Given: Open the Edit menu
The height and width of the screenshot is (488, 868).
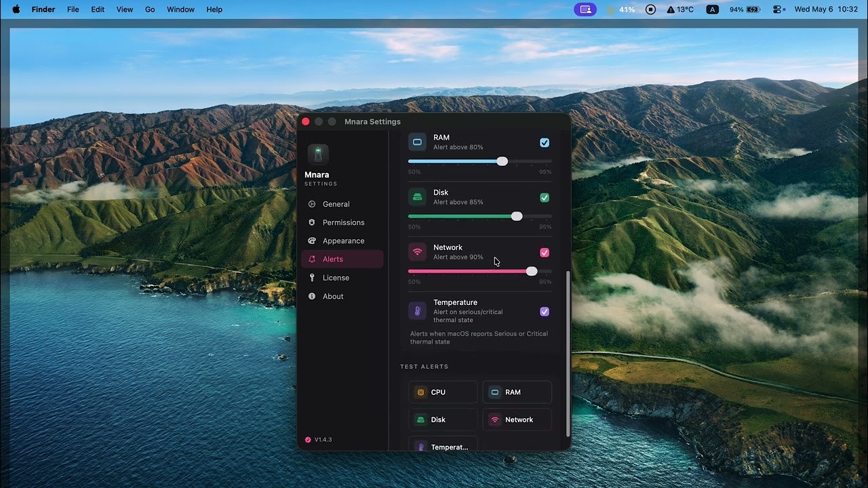Looking at the screenshot, I should 98,9.
